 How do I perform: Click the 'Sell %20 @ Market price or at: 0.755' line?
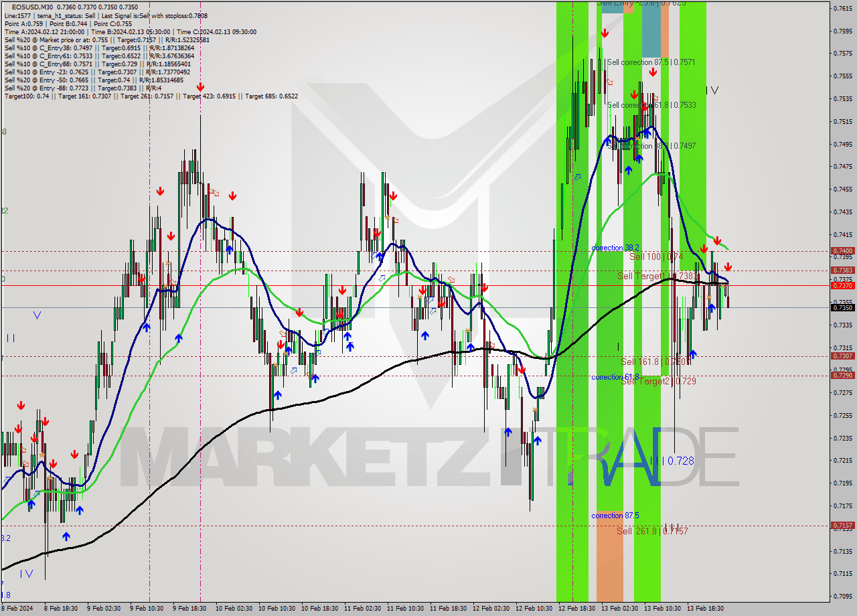[107, 40]
